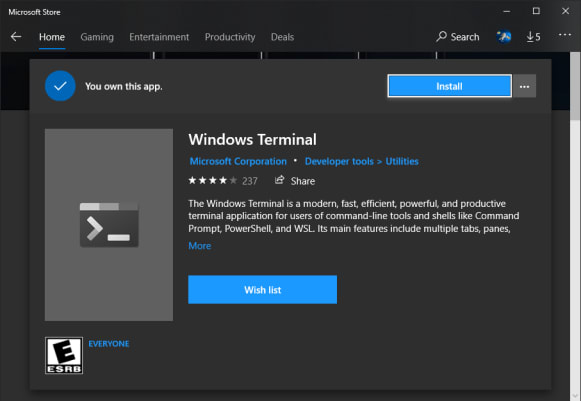The height and width of the screenshot is (401, 581).
Task: Open Search in the Store toolbar
Action: click(458, 37)
